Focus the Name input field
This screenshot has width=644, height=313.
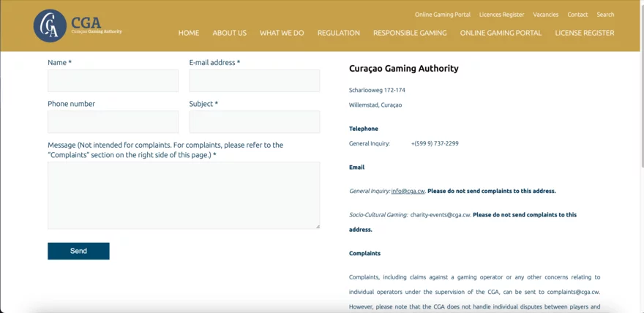pos(113,80)
